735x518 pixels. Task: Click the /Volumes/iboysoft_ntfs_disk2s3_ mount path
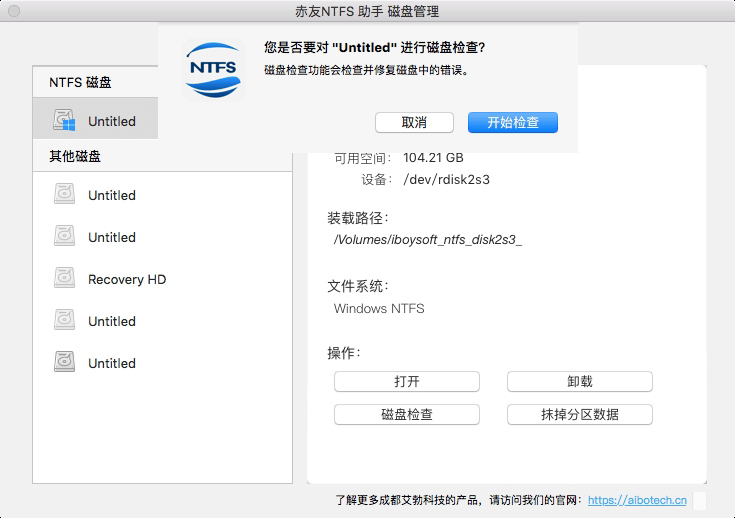(x=428, y=240)
